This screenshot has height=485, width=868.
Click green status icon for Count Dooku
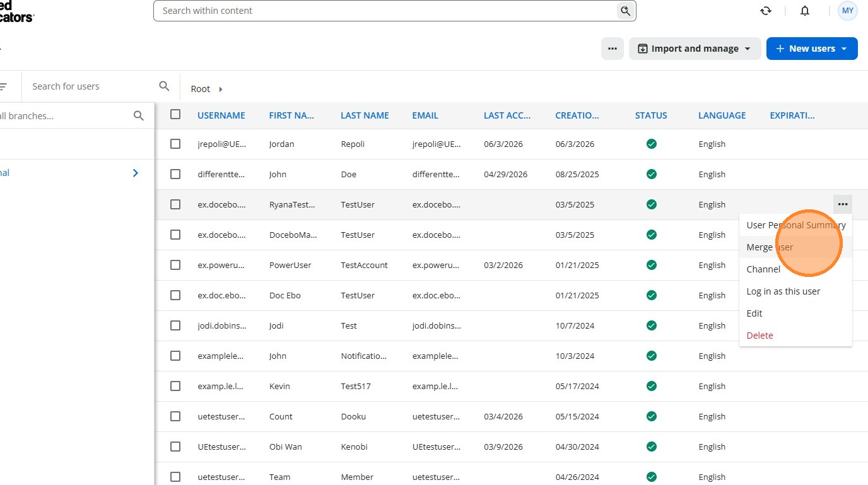[652, 416]
